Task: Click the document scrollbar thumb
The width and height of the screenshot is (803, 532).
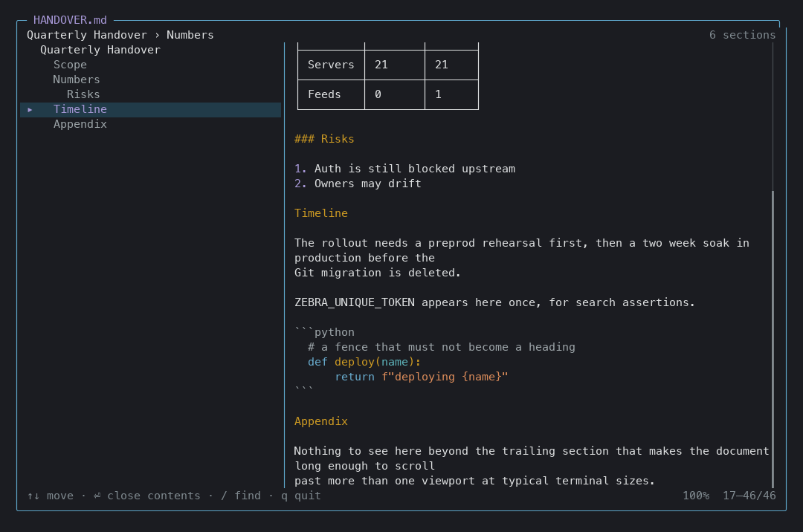Action: tap(773, 339)
